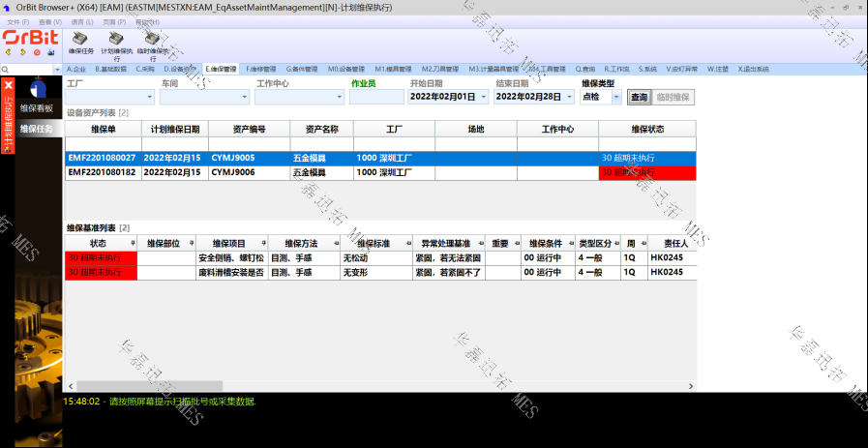Screen dimensions: 868x448
Task: Click the yellow forward arrow icon under OrBit logo
Action: pyautogui.click(x=22, y=52)
